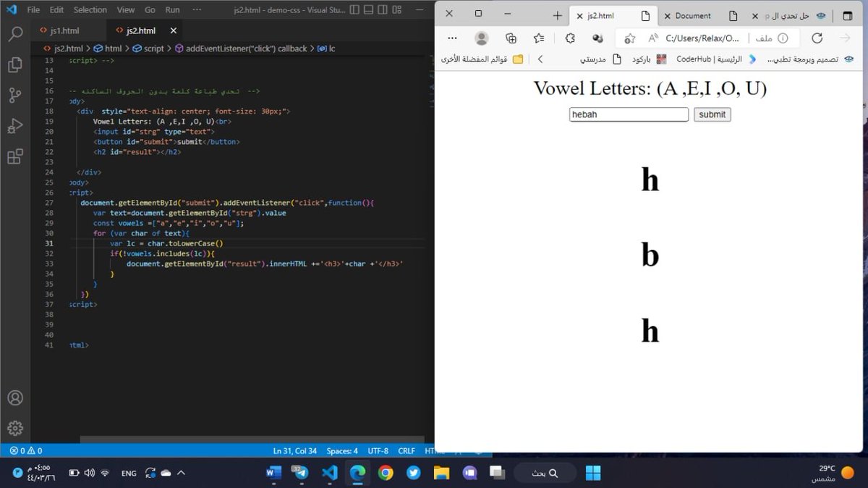
Task: Open the Explorer view in VS Code
Action: (x=14, y=65)
